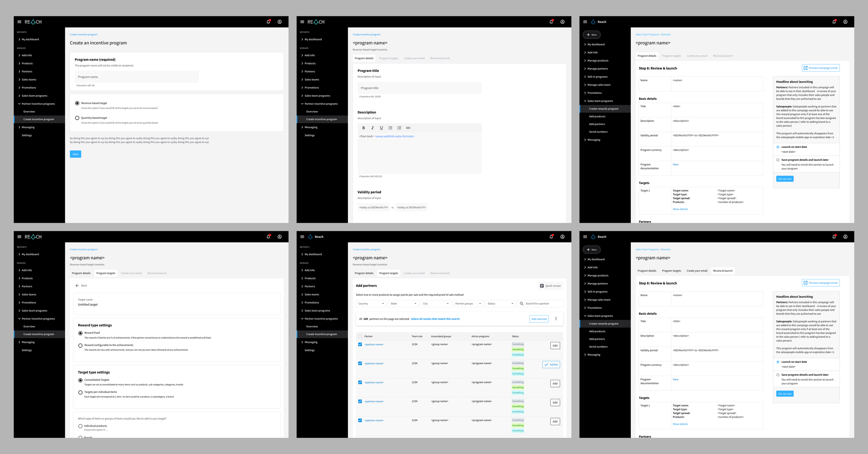The width and height of the screenshot is (868, 454).
Task: Check the select-all checkbox in Partner header
Action: click(360, 336)
